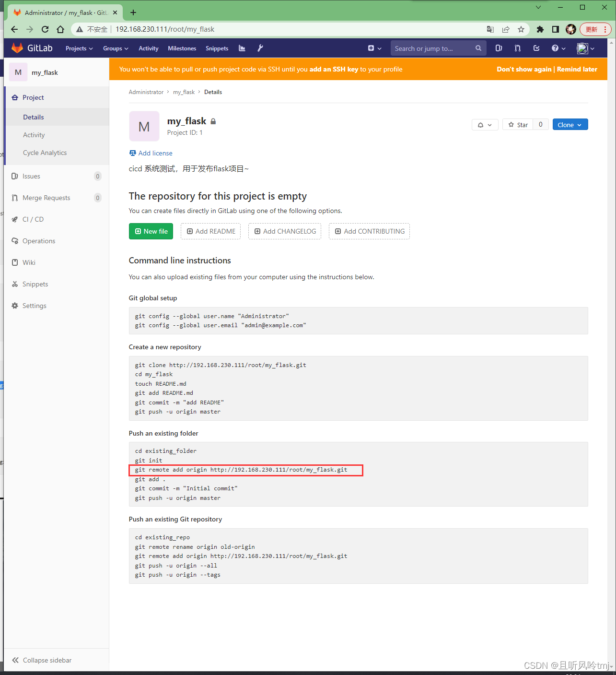616x675 pixels.
Task: Close the my_flask browser tab
Action: [x=116, y=12]
